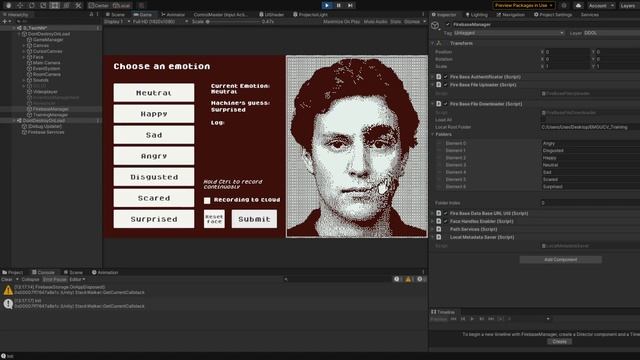Click the Play button to stop play mode
Viewport: 640px width, 360px height.
(327, 5)
